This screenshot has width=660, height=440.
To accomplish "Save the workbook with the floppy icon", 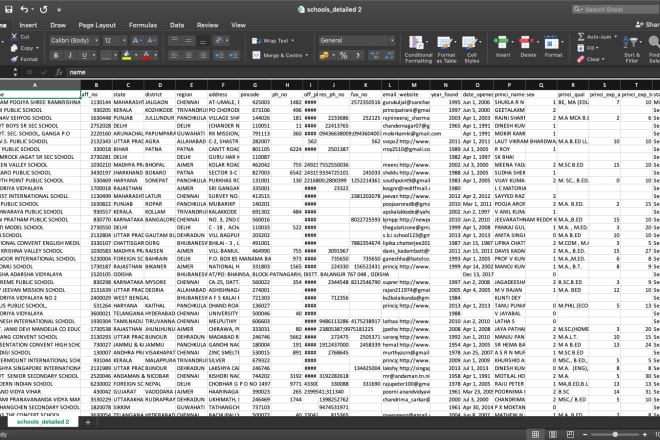I will click(x=8, y=9).
